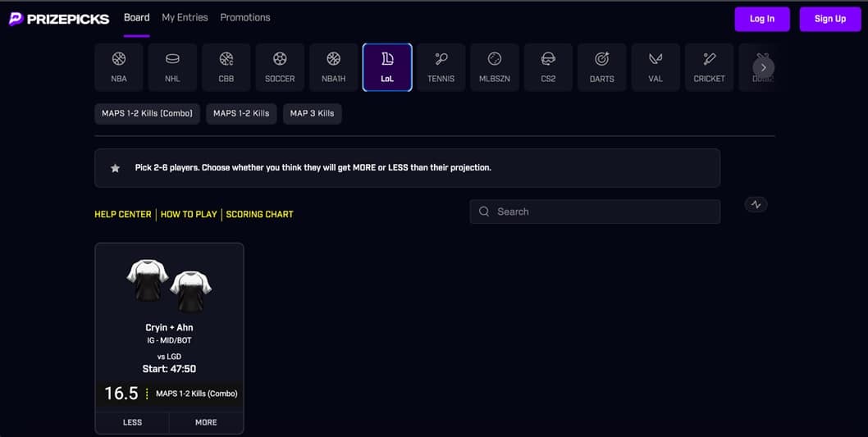Open the My Entries tab

coord(185,17)
